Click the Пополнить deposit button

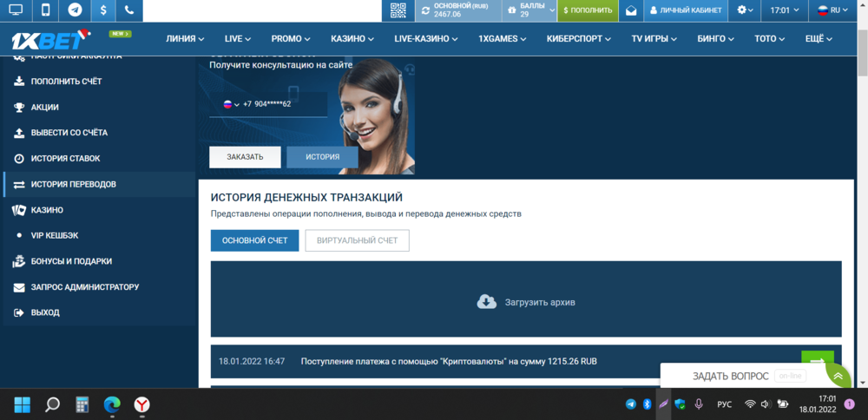tap(588, 10)
